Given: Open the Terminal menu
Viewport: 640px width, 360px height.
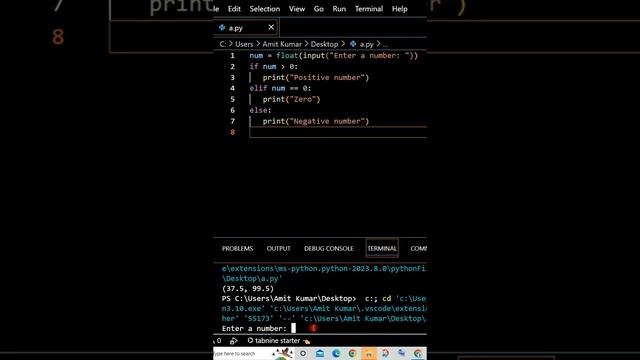Looking at the screenshot, I should [x=369, y=9].
